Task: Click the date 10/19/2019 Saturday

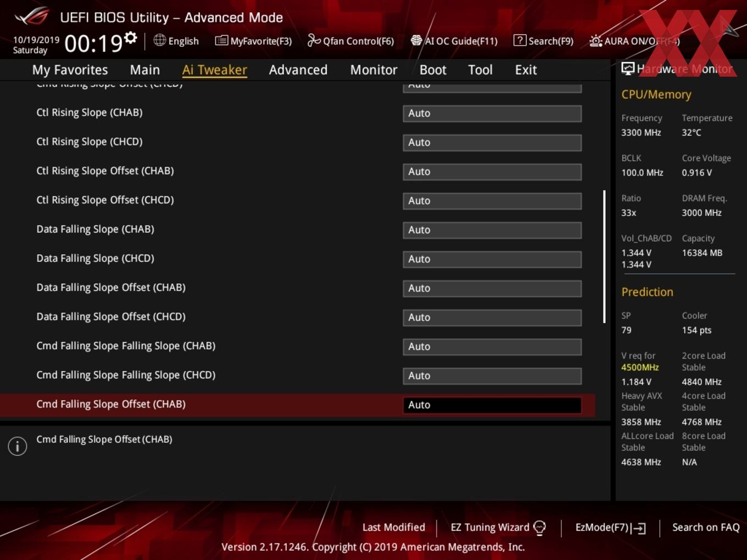Action: click(36, 45)
